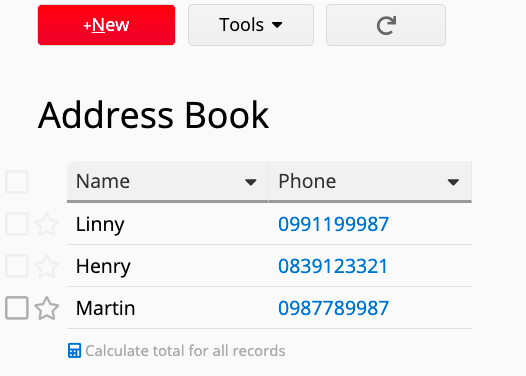This screenshot has width=526, height=376.
Task: Click the Phone column header label
Action: [x=307, y=181]
